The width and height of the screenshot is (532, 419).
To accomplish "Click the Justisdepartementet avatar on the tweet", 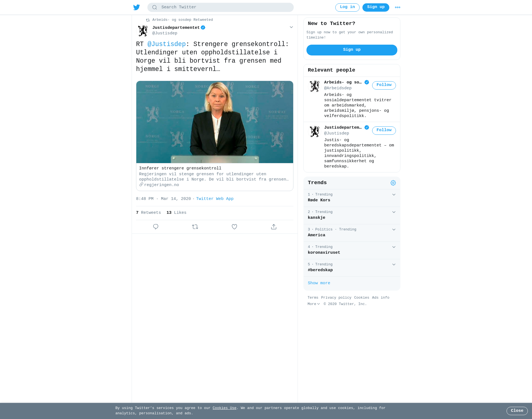I will pos(143,31).
